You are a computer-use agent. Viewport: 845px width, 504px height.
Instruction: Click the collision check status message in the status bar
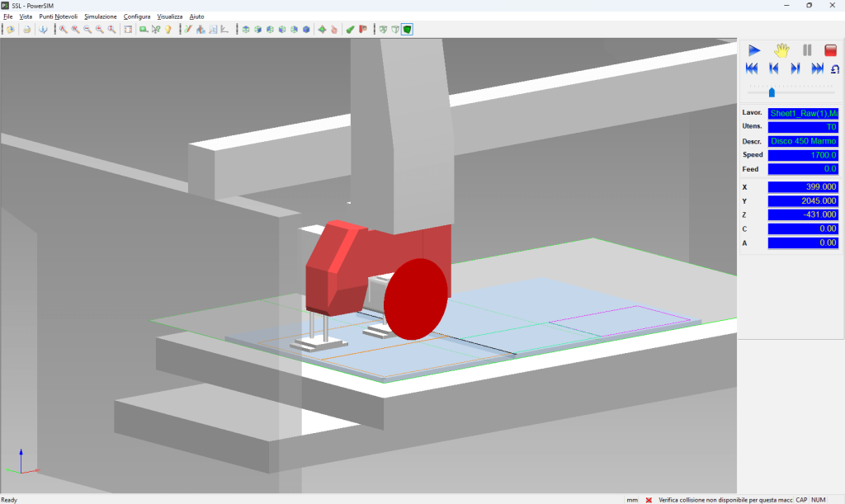725,500
